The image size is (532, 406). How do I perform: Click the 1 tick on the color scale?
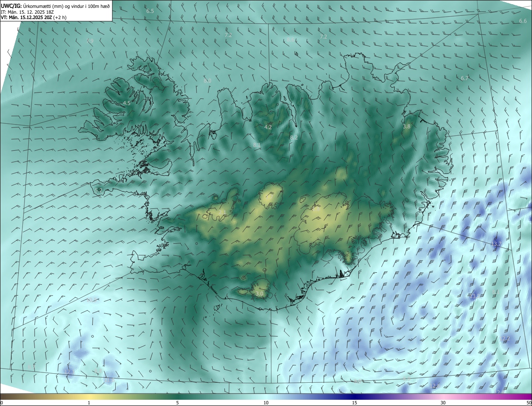point(89,403)
